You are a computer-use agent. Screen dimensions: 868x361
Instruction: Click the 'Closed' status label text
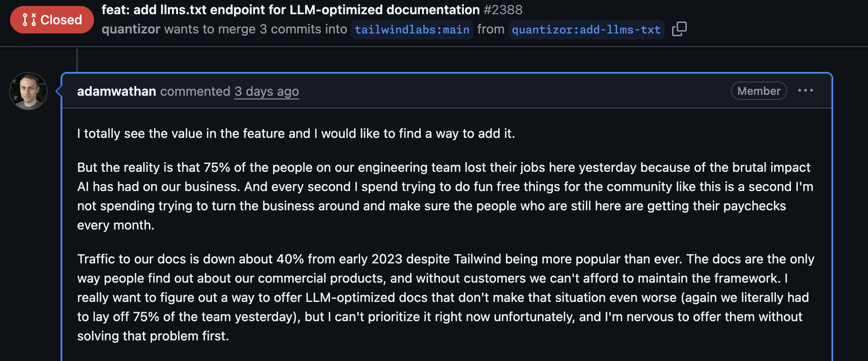[x=61, y=20]
